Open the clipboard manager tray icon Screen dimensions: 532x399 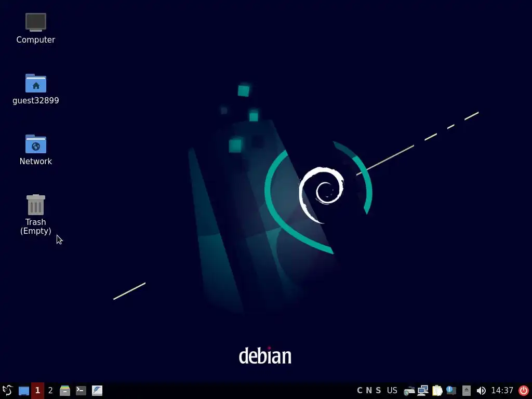tap(437, 391)
